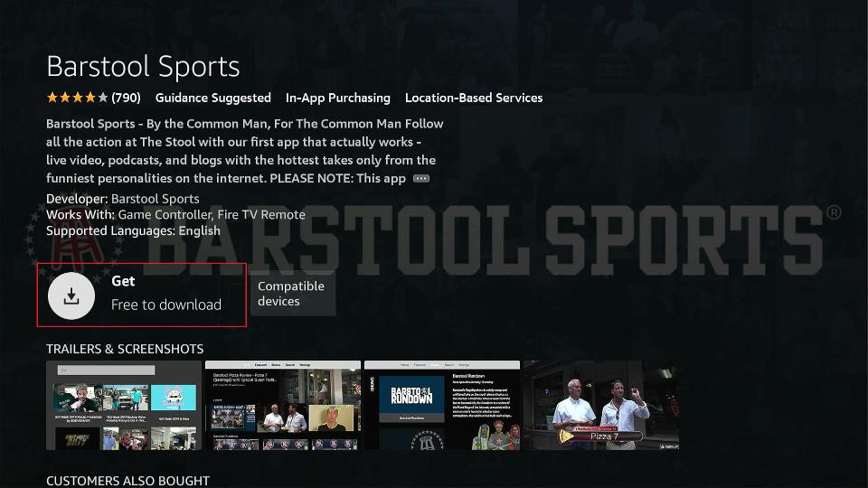Click the app description paragraph
Image resolution: width=868 pixels, height=488 pixels.
point(245,151)
